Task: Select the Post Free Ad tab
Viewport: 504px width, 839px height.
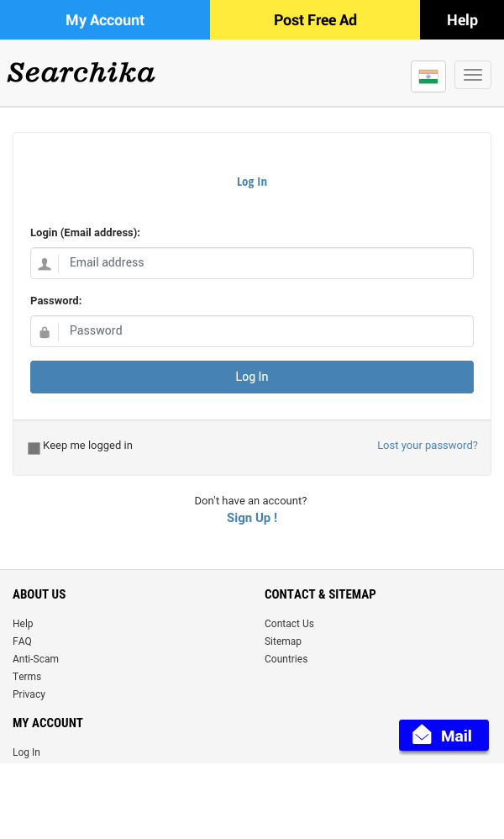Action: 315,20
